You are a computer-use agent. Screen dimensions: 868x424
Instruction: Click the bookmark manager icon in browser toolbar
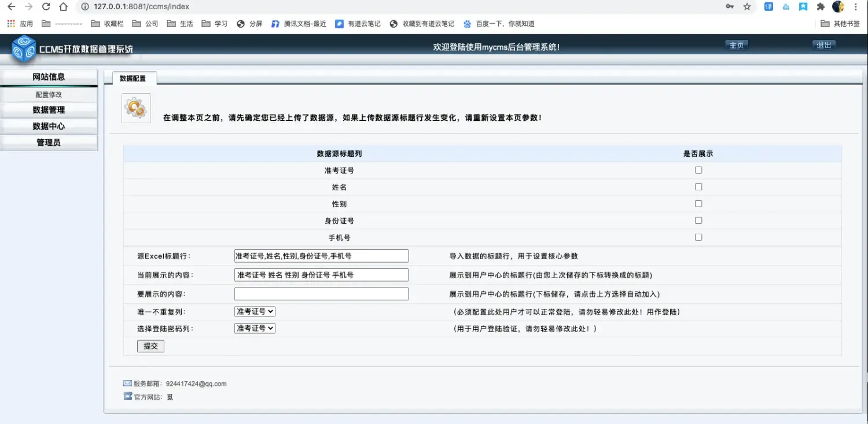[x=804, y=7]
